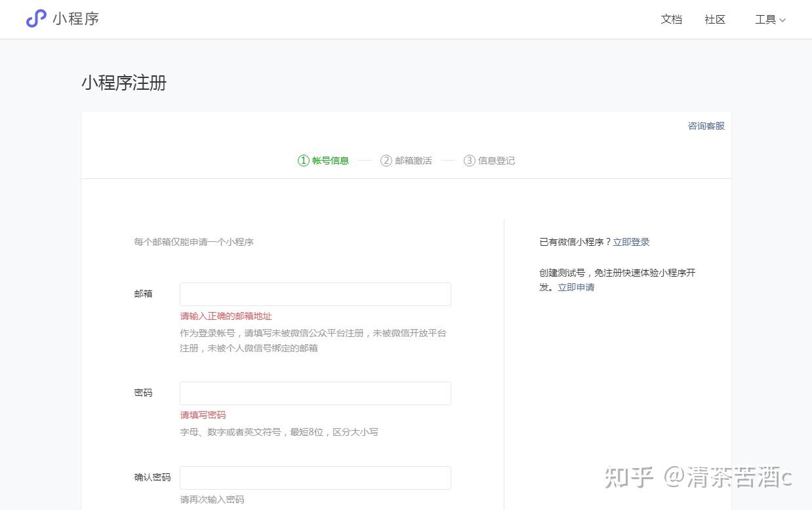Viewport: 812px width, 510px height.
Task: Focus the 密码 input field
Action: [x=315, y=393]
